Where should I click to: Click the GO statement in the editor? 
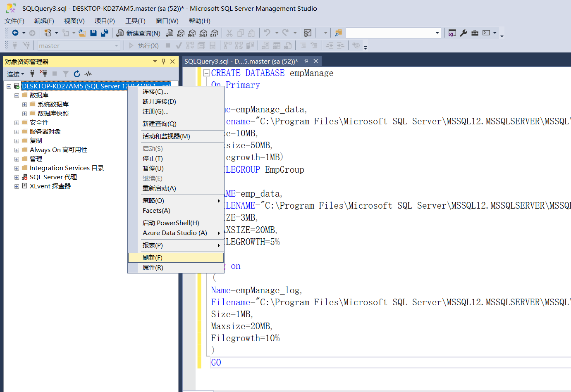click(216, 363)
